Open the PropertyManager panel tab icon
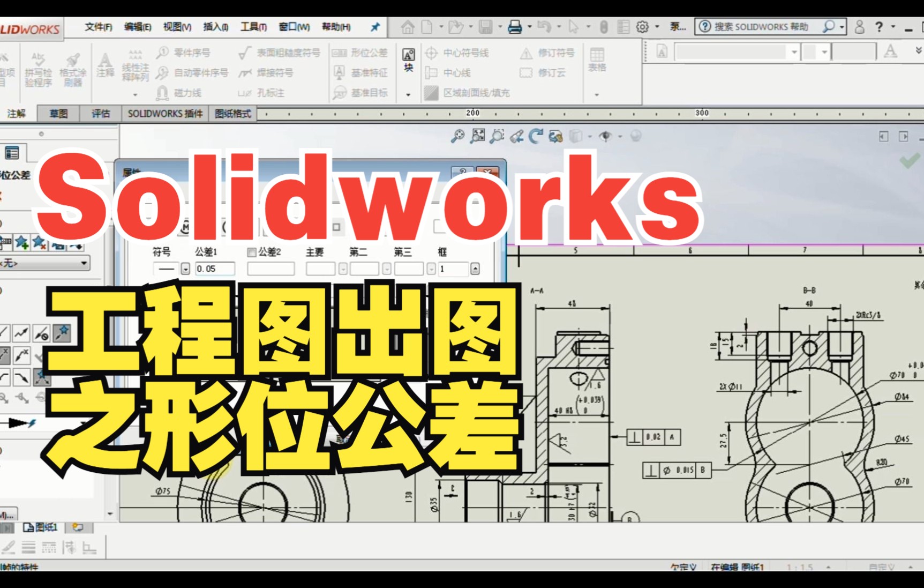 12,153
